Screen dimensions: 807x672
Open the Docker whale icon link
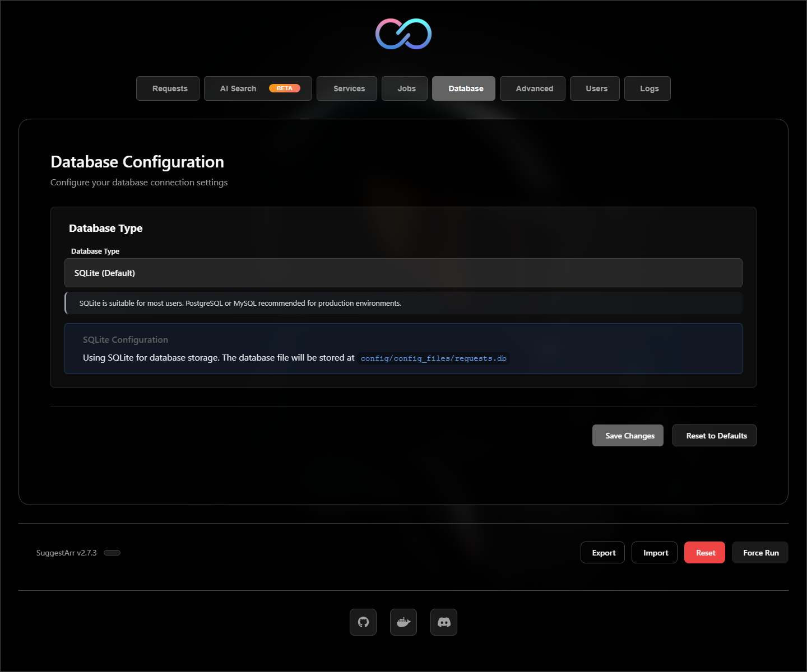[403, 622]
